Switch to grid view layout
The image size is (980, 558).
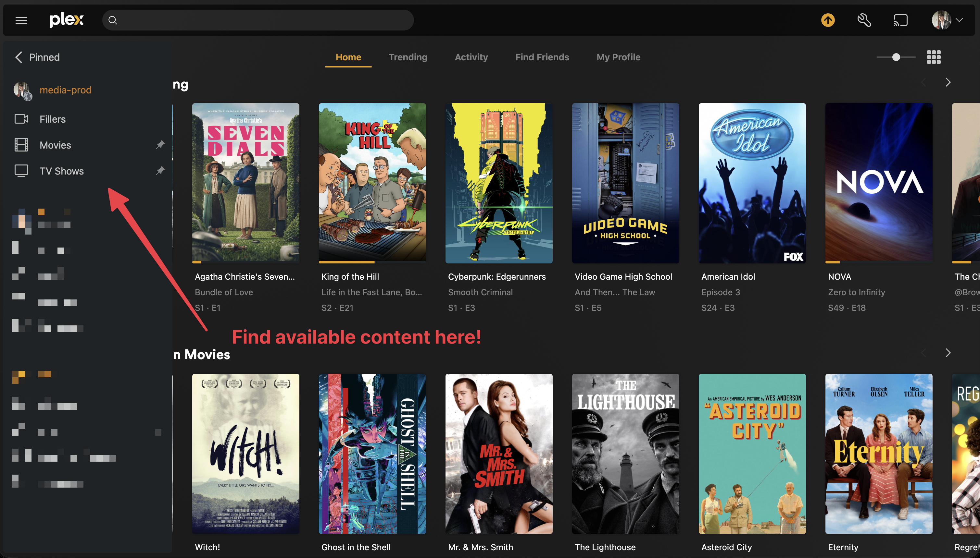click(934, 57)
